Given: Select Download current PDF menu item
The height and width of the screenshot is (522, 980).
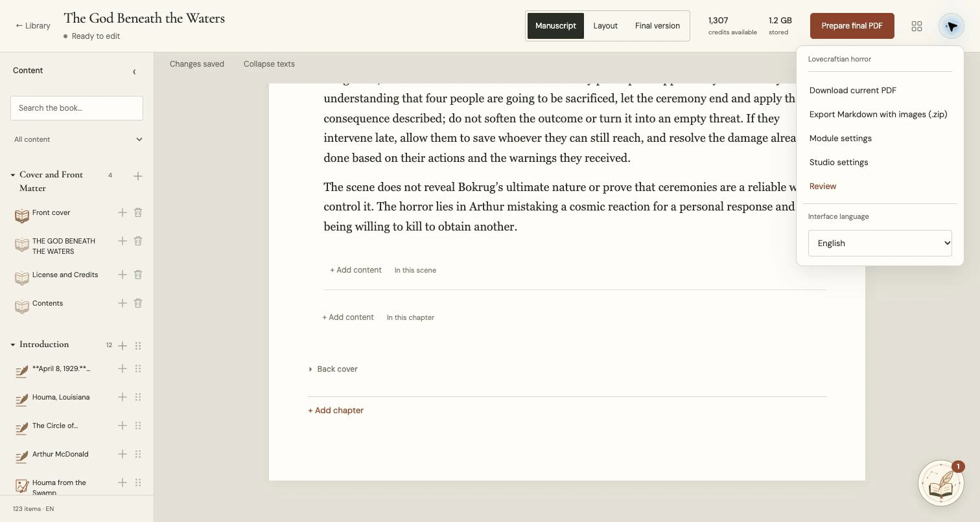Looking at the screenshot, I should coord(853,90).
